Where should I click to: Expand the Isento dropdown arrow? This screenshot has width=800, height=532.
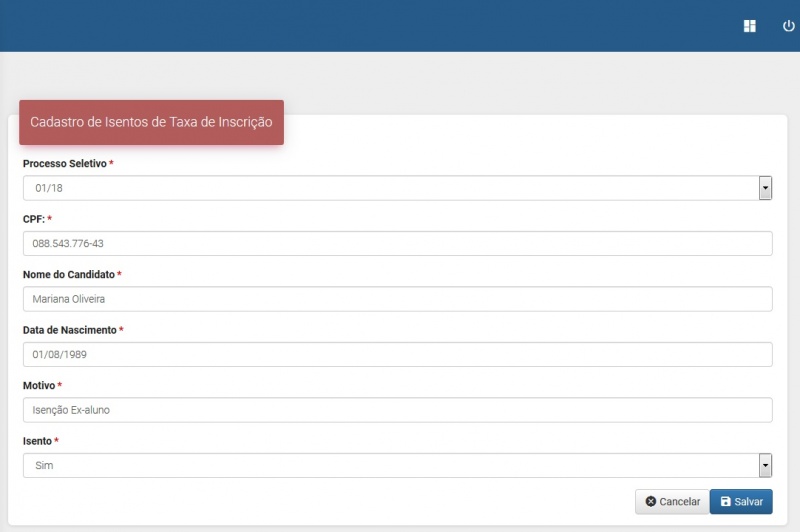765,466
